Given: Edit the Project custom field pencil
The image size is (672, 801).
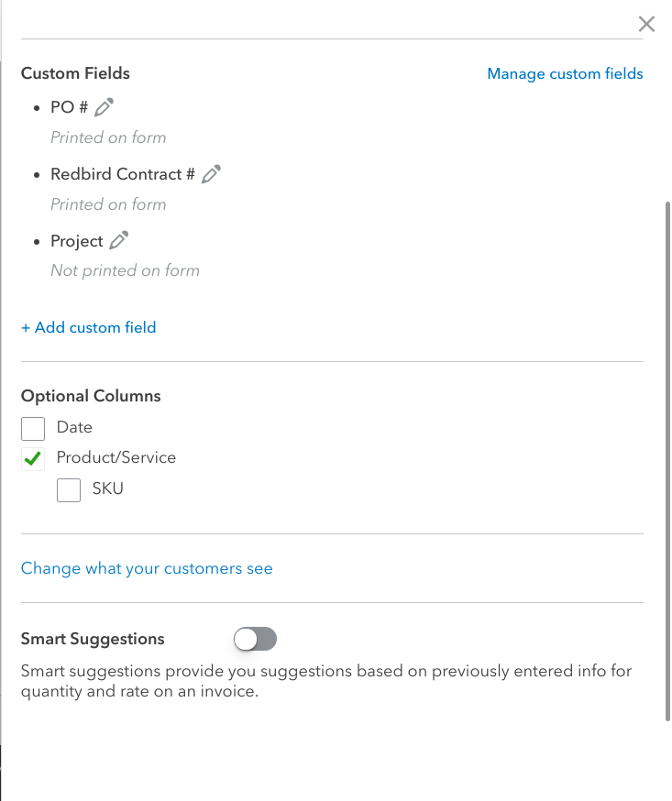Looking at the screenshot, I should (x=119, y=241).
